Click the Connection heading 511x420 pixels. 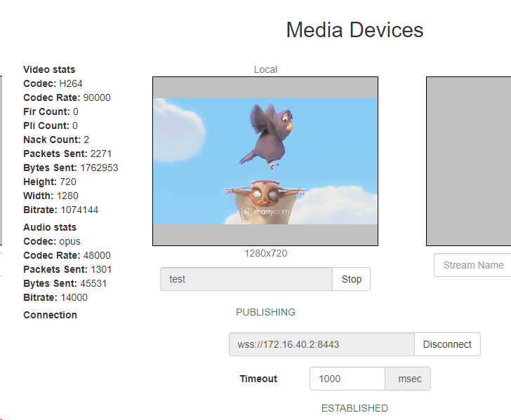tap(51, 315)
